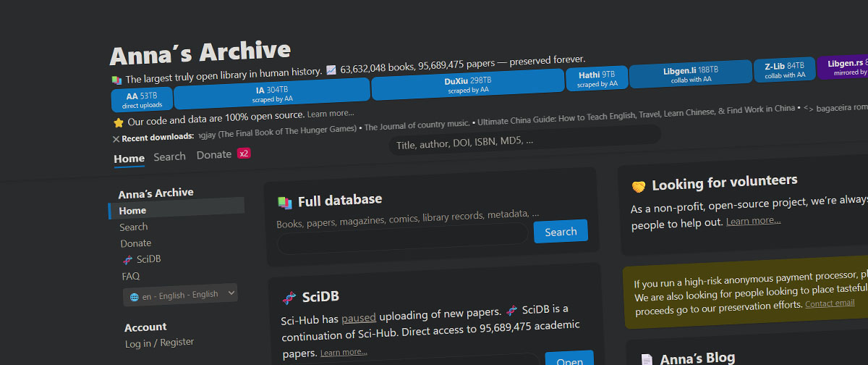Screen dimensions: 868x365
Task: Click the DNA icon in SciDB heading
Action: (x=289, y=298)
